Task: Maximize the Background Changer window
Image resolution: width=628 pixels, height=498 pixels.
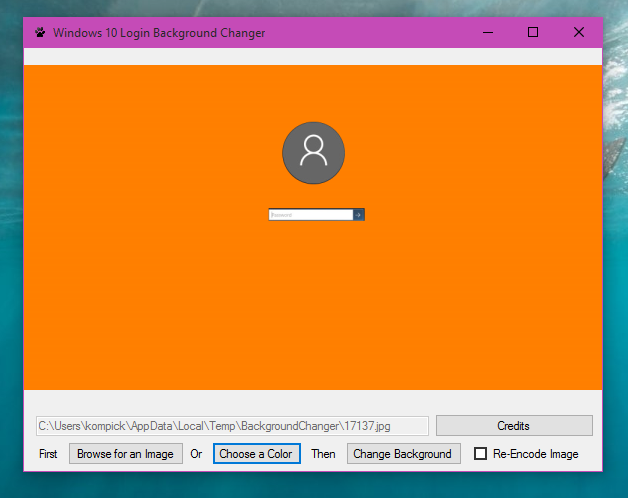Action: click(533, 32)
